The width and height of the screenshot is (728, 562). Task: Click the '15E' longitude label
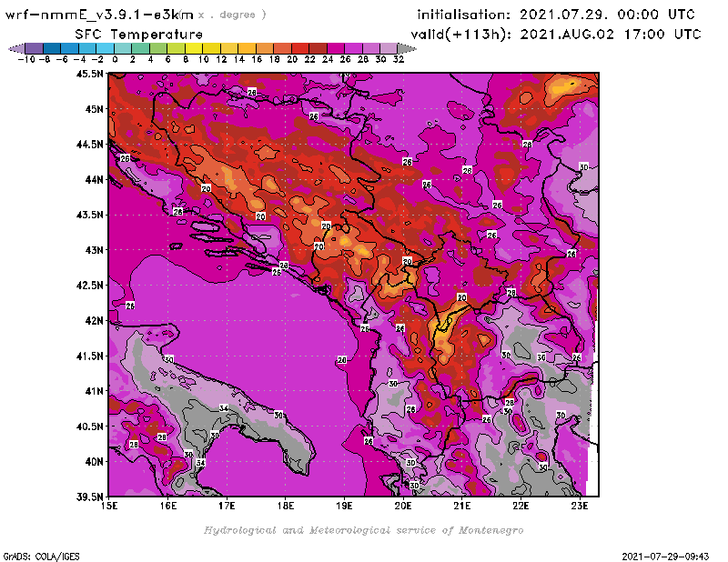[x=109, y=506]
